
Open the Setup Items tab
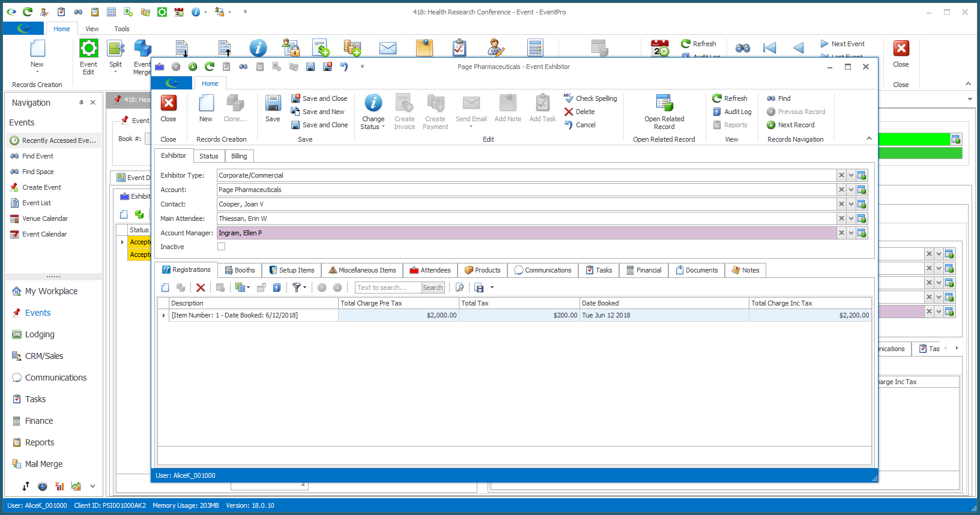(x=291, y=270)
